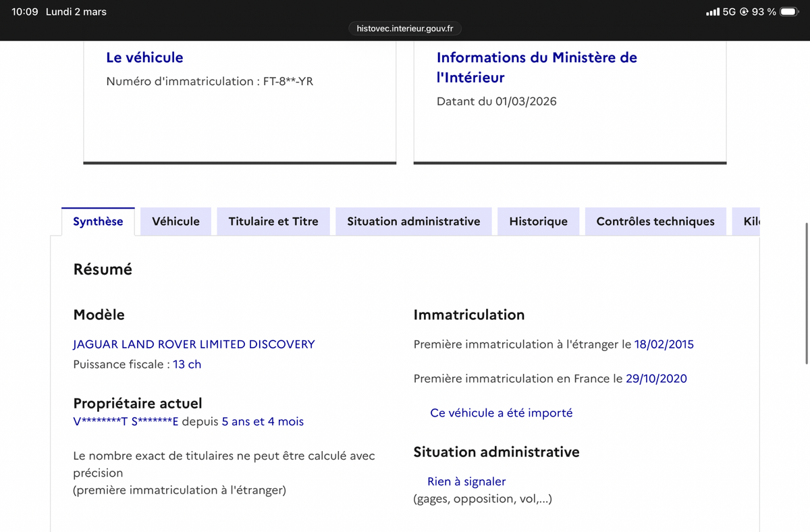Show the Contrôles techniques tab
The image size is (810, 532).
655,221
